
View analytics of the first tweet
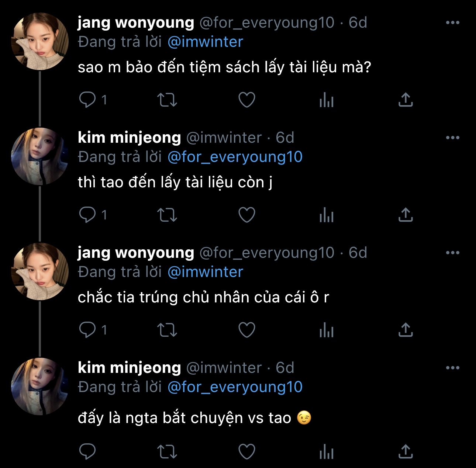pyautogui.click(x=326, y=100)
